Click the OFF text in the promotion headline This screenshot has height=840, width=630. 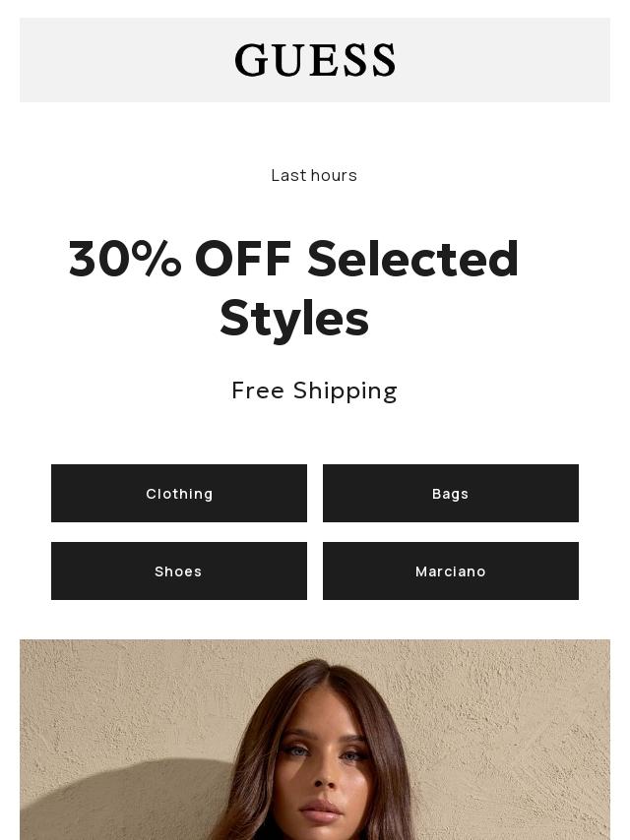click(243, 260)
